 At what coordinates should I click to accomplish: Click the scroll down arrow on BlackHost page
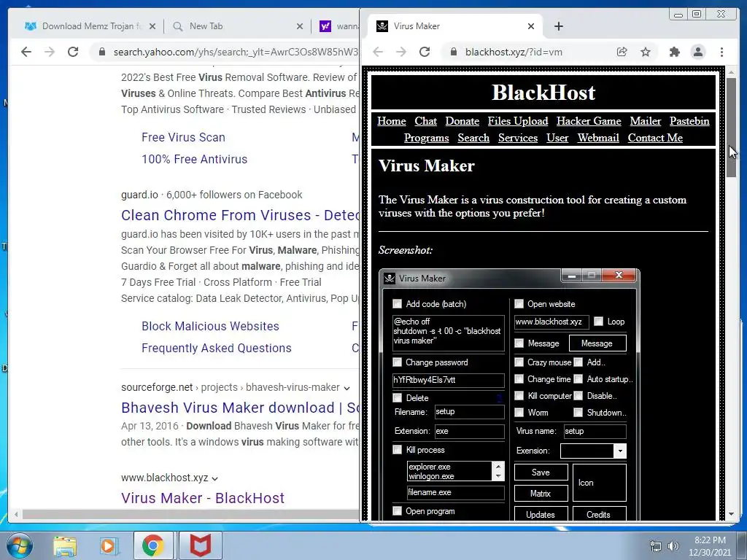click(x=731, y=514)
